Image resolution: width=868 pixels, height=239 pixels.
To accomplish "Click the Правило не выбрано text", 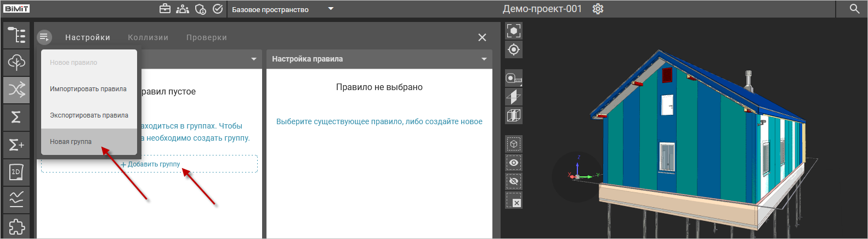I will 379,87.
